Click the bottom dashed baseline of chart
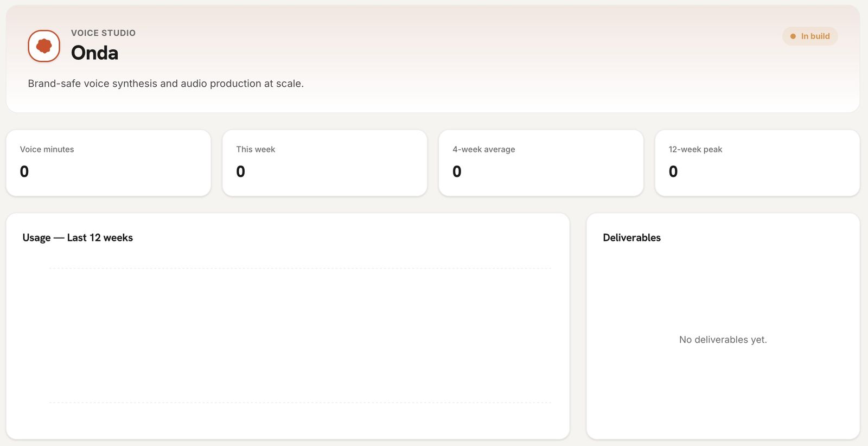This screenshot has height=446, width=868. tap(300, 403)
